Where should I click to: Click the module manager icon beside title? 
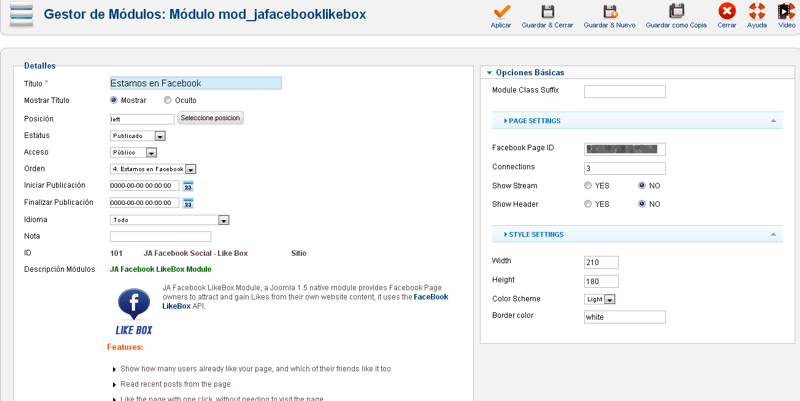click(x=21, y=14)
